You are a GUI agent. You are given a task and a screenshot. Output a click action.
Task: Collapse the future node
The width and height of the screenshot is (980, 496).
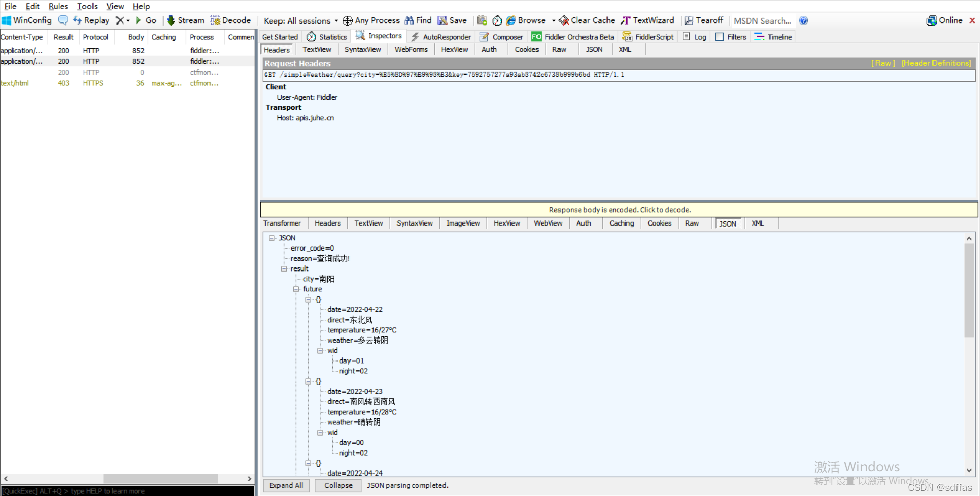pyautogui.click(x=296, y=289)
